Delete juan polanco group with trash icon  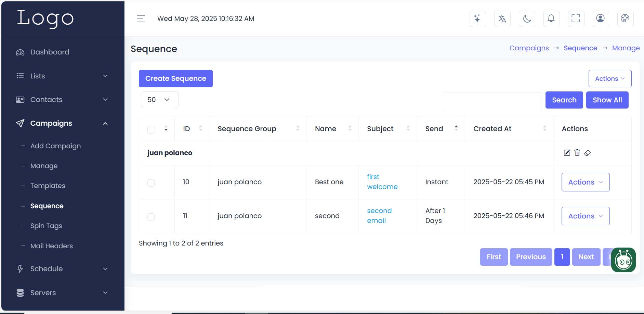pos(577,153)
